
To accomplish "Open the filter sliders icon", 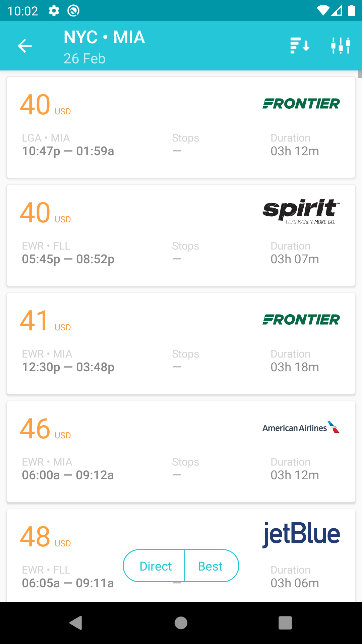I will coord(341,46).
